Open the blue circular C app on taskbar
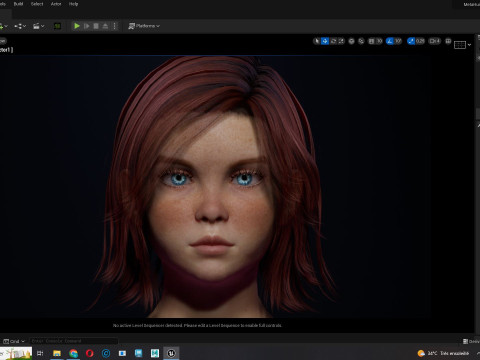 [x=106, y=353]
